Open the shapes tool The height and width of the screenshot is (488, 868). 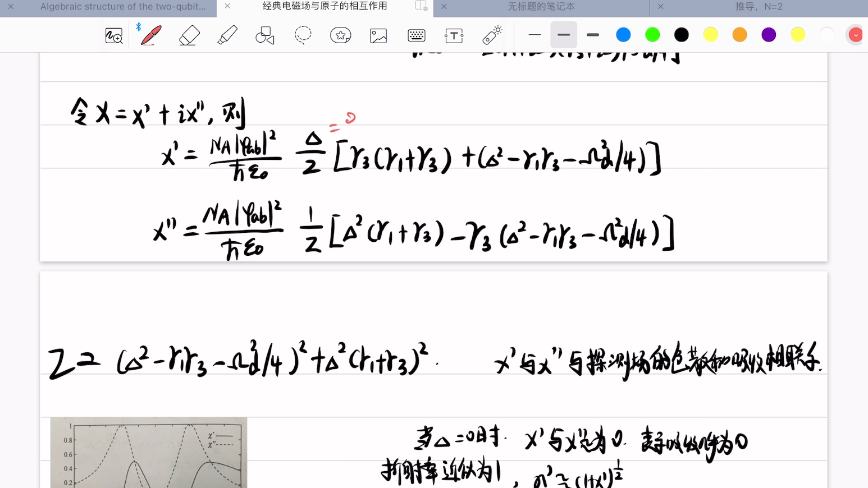point(264,35)
